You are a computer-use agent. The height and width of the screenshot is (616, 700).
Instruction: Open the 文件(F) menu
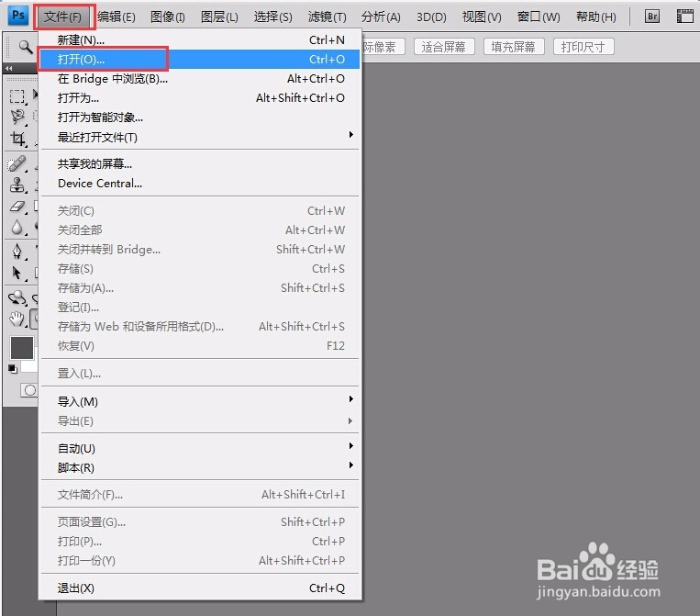pyautogui.click(x=63, y=17)
